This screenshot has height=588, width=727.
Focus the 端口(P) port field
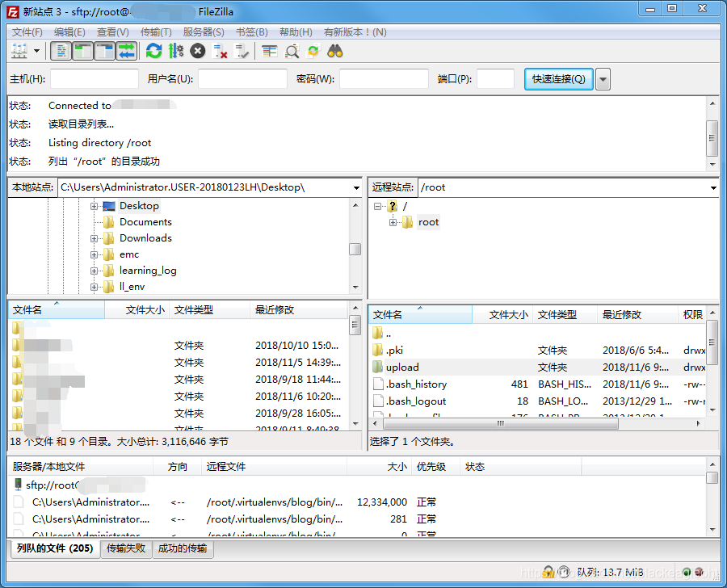pos(495,79)
